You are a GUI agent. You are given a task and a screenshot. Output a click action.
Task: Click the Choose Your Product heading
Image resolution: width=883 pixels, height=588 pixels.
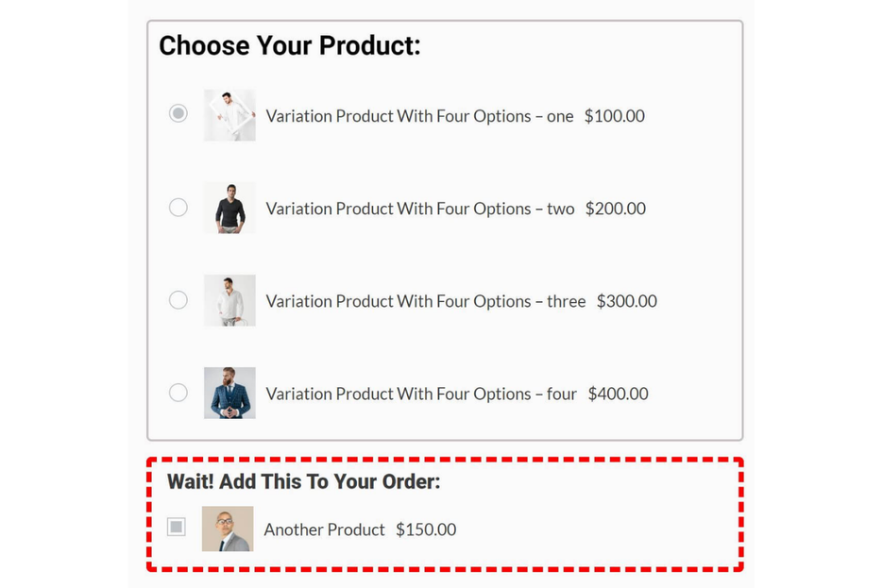pyautogui.click(x=290, y=45)
